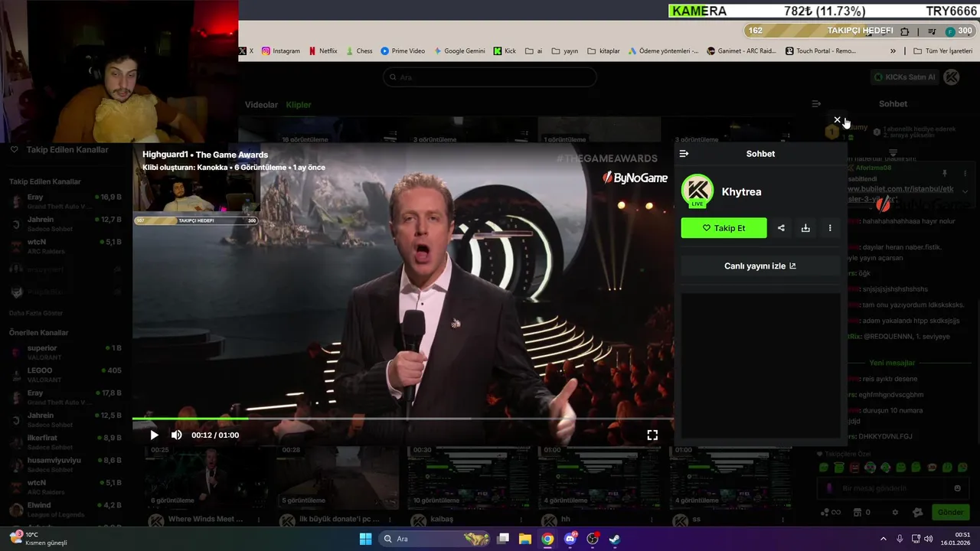Open options for kalbaş clip

522,520
